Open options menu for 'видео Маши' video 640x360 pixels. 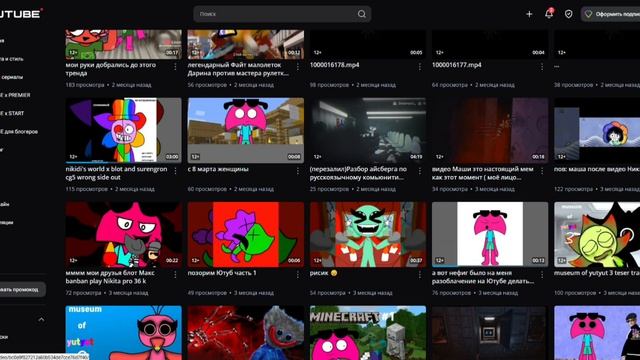tap(542, 171)
